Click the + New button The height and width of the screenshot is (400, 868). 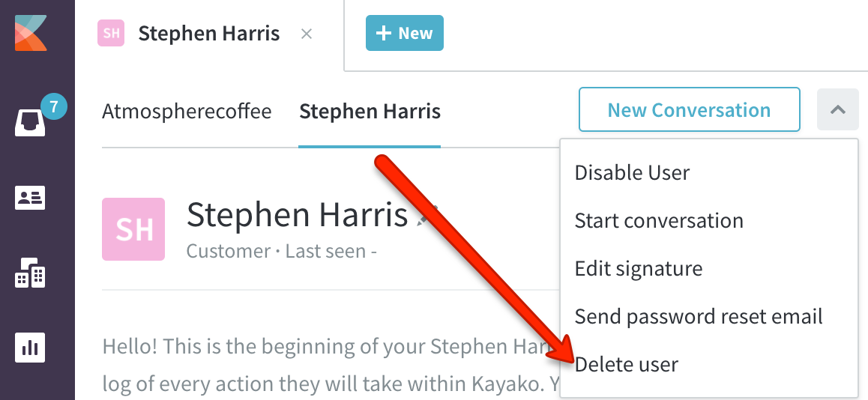405,33
